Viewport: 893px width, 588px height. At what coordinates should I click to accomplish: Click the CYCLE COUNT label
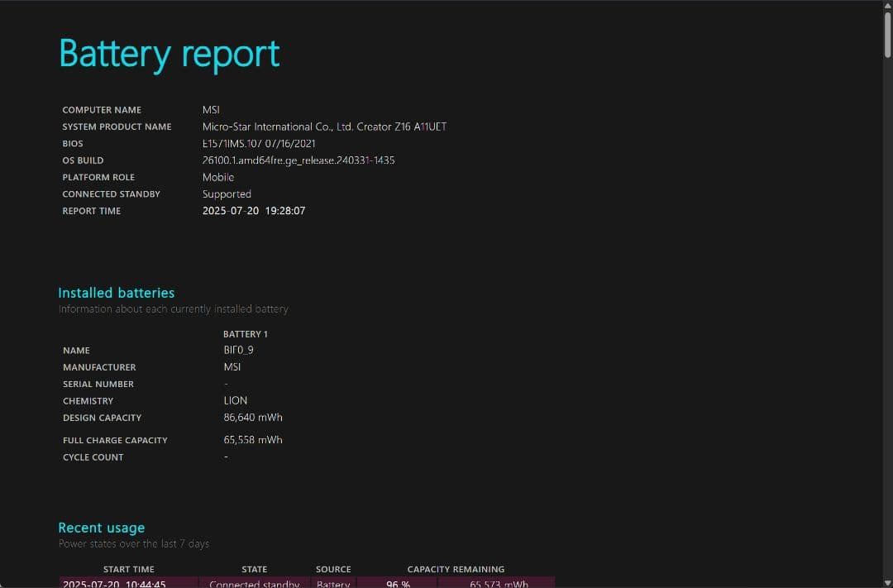click(x=93, y=457)
